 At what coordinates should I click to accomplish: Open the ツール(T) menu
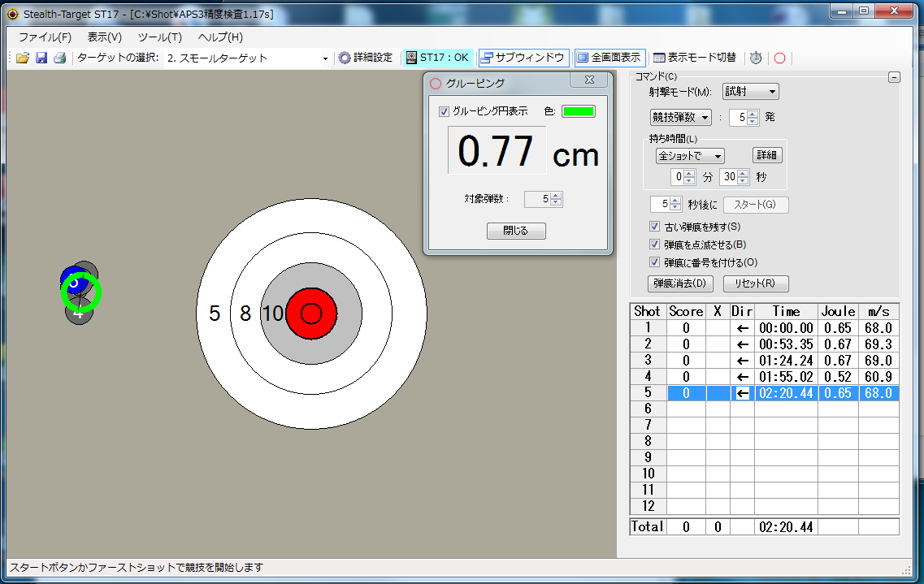[x=159, y=37]
